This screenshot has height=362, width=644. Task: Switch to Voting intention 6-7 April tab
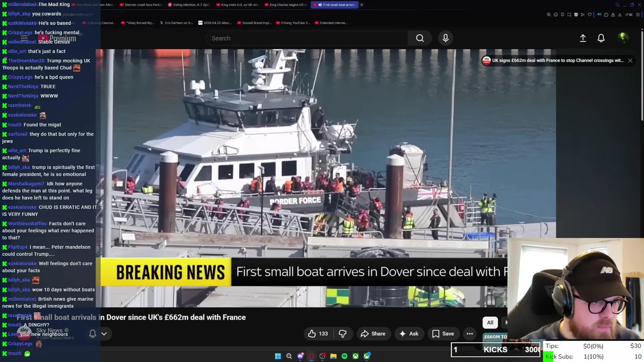189,5
